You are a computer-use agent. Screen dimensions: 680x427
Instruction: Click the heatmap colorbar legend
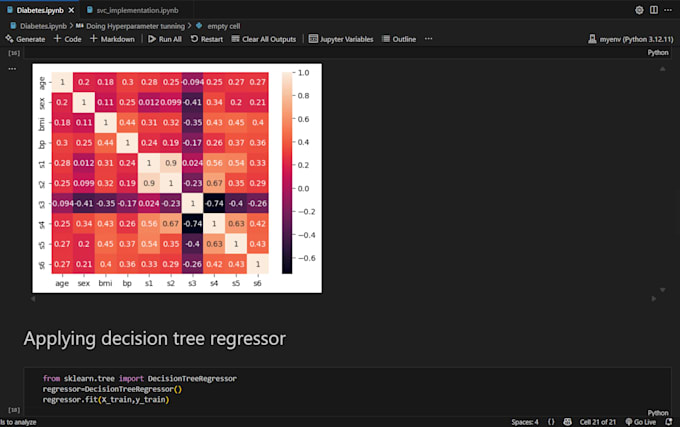pyautogui.click(x=287, y=173)
